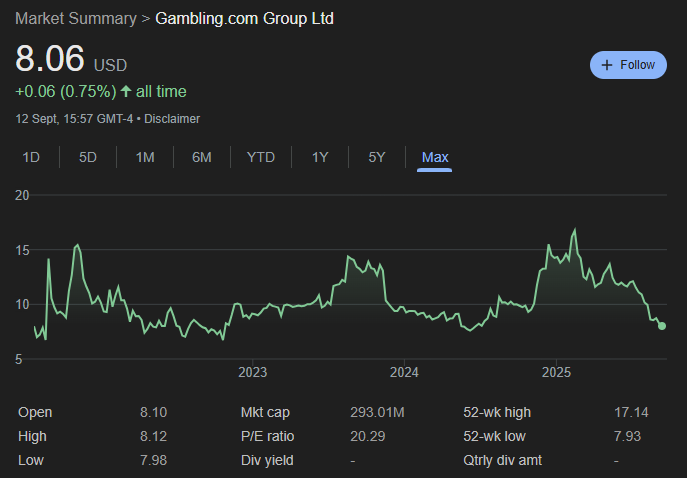Click the USD currency label
Screen dimensions: 687x478
pyautogui.click(x=110, y=65)
